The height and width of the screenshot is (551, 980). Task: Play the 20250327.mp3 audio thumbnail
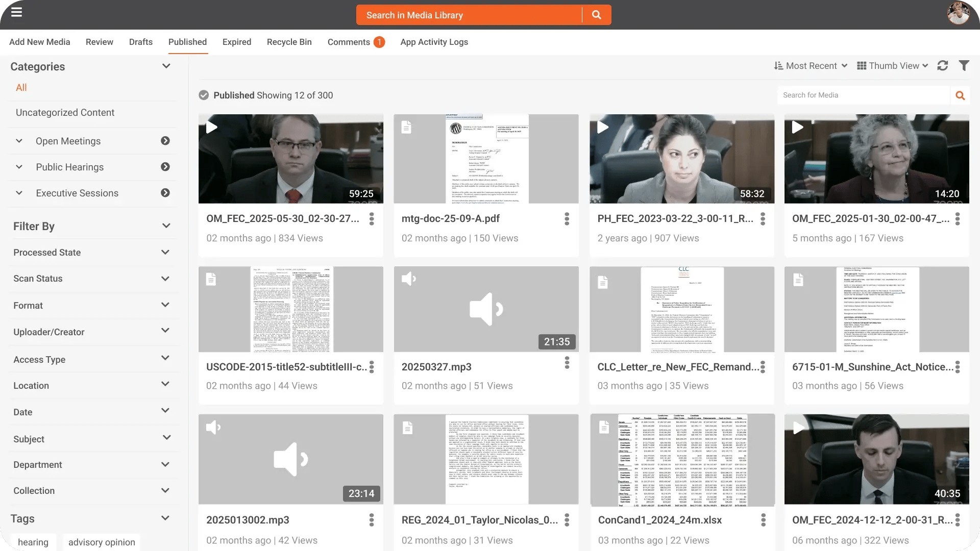click(x=486, y=309)
